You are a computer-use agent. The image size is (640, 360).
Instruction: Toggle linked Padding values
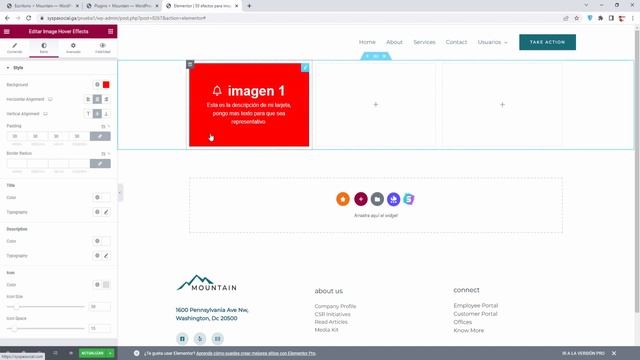pyautogui.click(x=100, y=136)
